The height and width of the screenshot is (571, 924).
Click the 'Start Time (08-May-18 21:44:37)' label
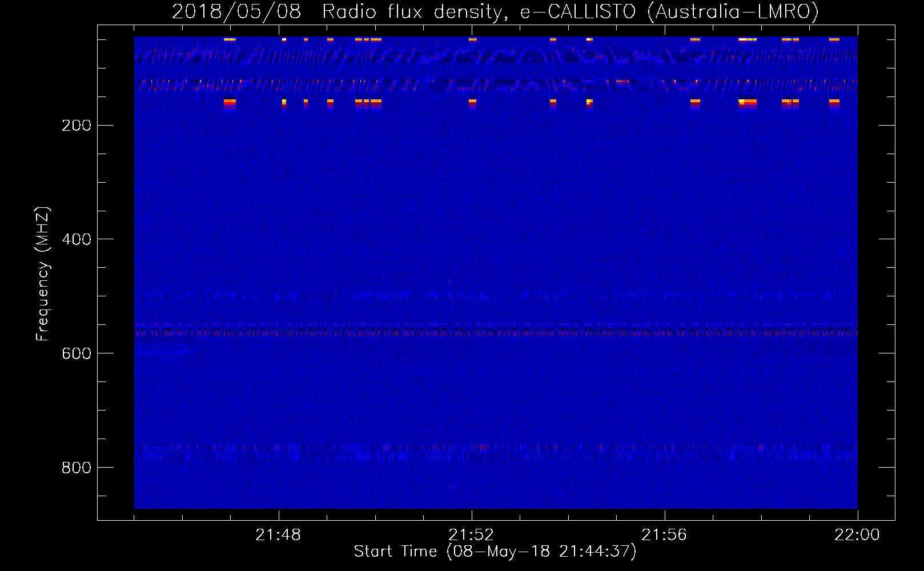pos(495,552)
